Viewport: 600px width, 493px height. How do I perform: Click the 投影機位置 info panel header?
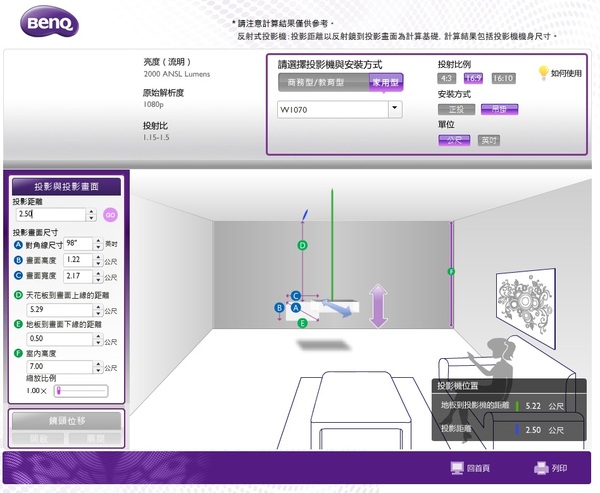point(509,386)
